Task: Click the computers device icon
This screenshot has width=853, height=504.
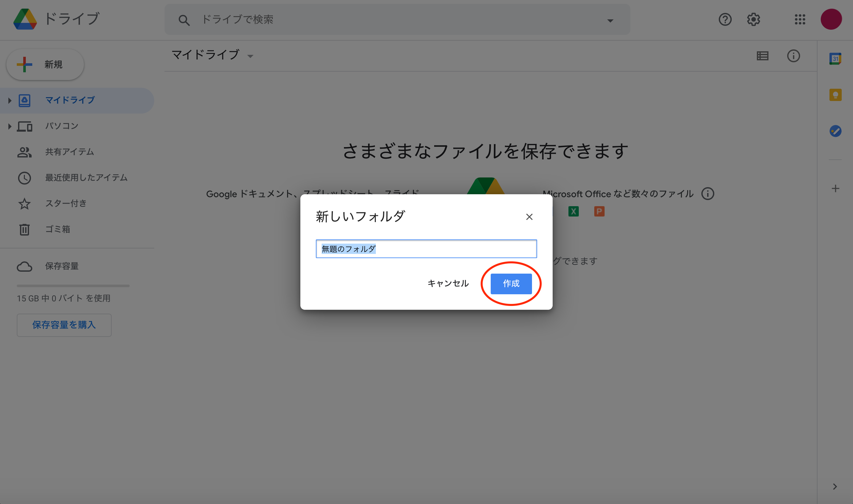Action: [x=25, y=126]
